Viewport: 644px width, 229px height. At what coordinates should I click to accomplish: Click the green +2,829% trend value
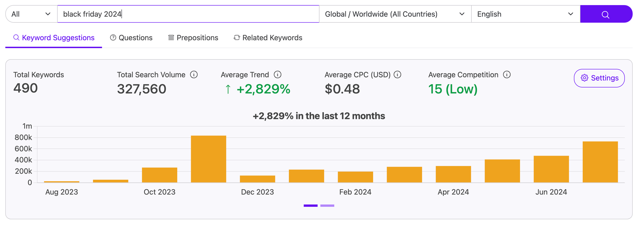coord(263,89)
